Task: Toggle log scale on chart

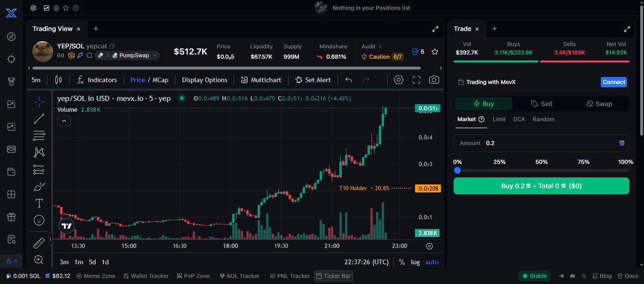Action: point(415,262)
